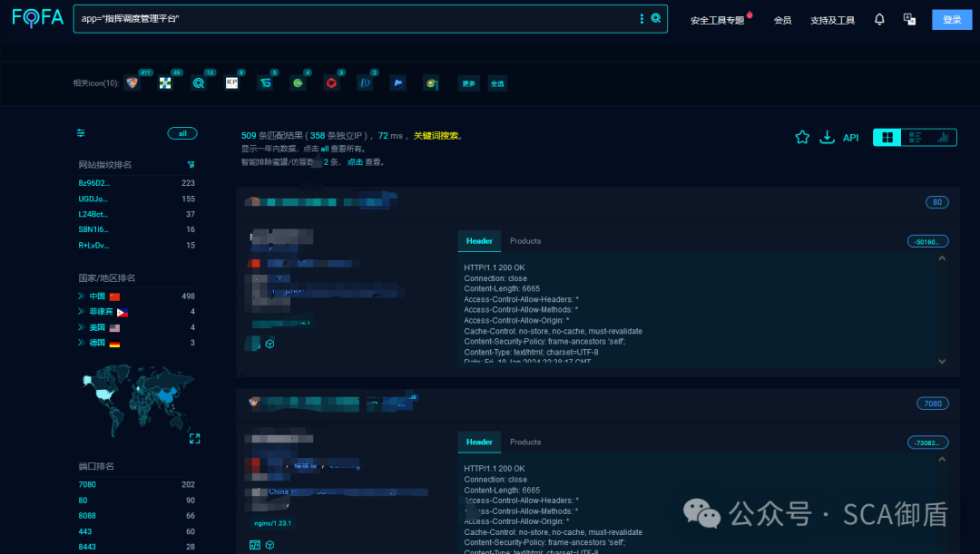Expand the world map to fullscreen
980x554 pixels.
(x=194, y=439)
